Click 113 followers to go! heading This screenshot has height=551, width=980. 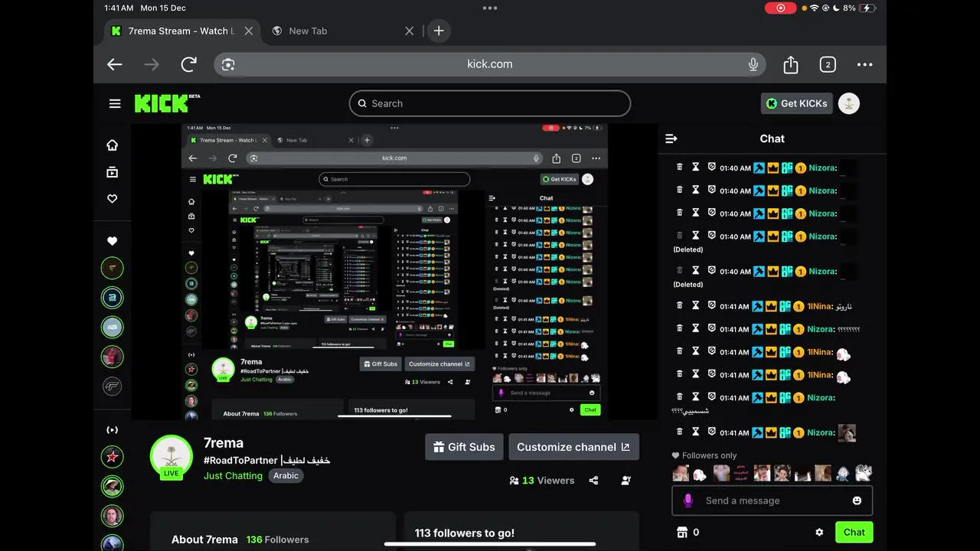(x=465, y=533)
